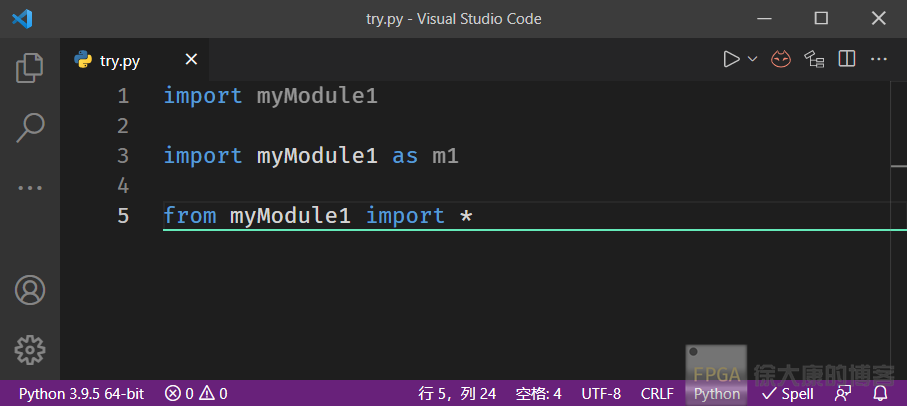Open the Manage gear settings icon
The image size is (907, 406).
coord(30,349)
